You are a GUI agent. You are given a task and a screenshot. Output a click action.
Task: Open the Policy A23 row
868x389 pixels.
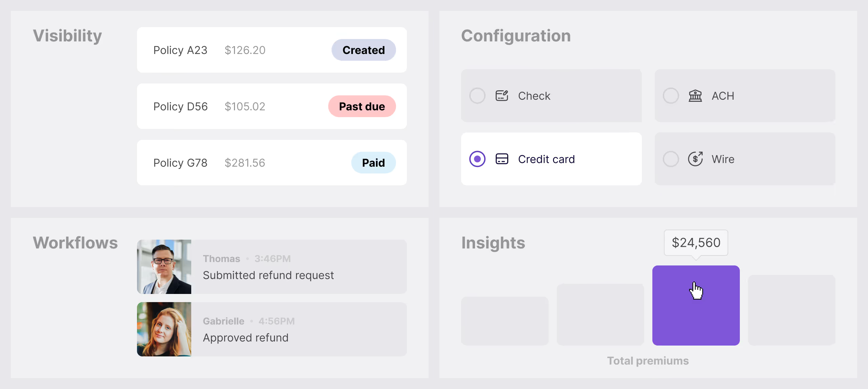(x=237, y=50)
